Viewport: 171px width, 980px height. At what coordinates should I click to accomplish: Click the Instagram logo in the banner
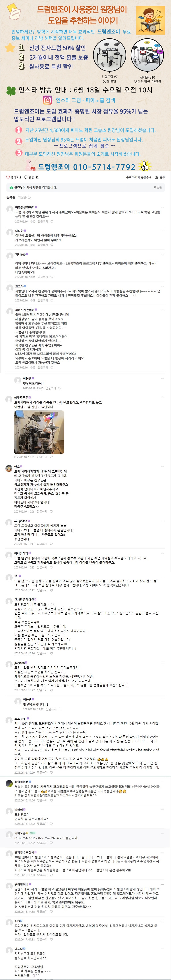coord(47,100)
